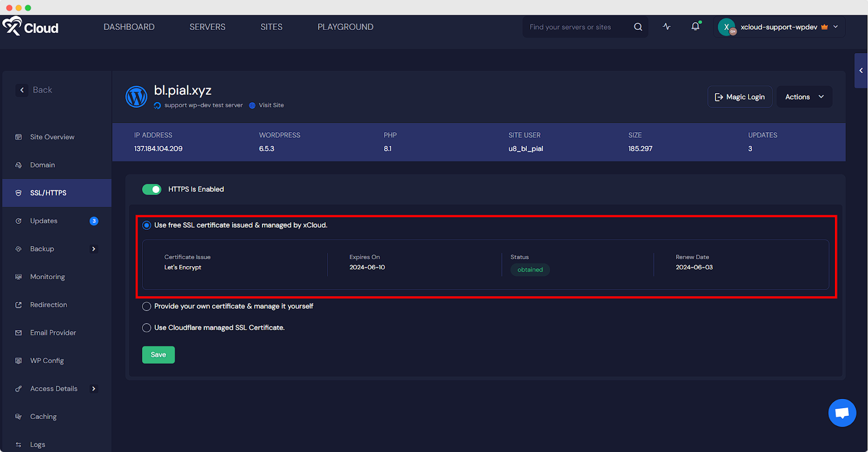Click the Updates count badge
The image size is (868, 452).
(x=94, y=221)
